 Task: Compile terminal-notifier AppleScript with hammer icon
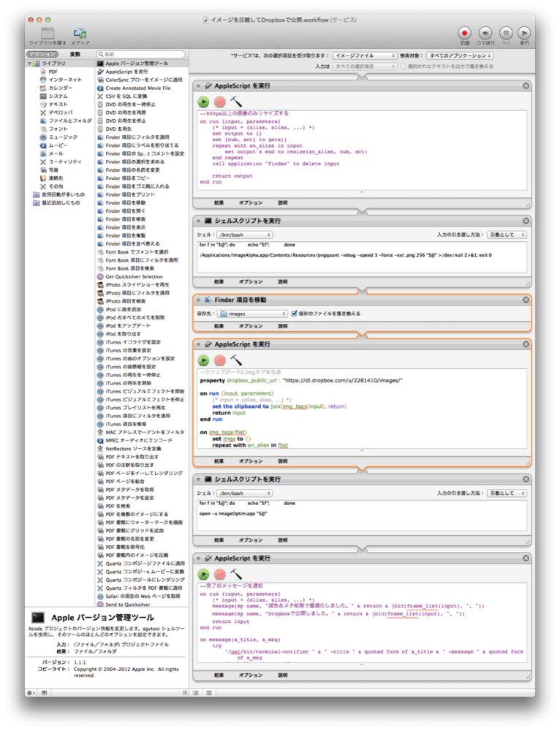[236, 574]
